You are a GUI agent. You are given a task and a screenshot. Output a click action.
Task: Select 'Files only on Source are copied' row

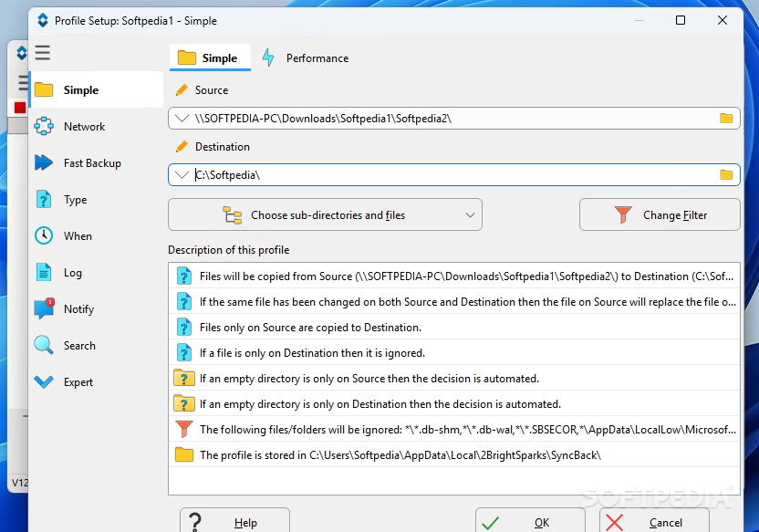454,328
